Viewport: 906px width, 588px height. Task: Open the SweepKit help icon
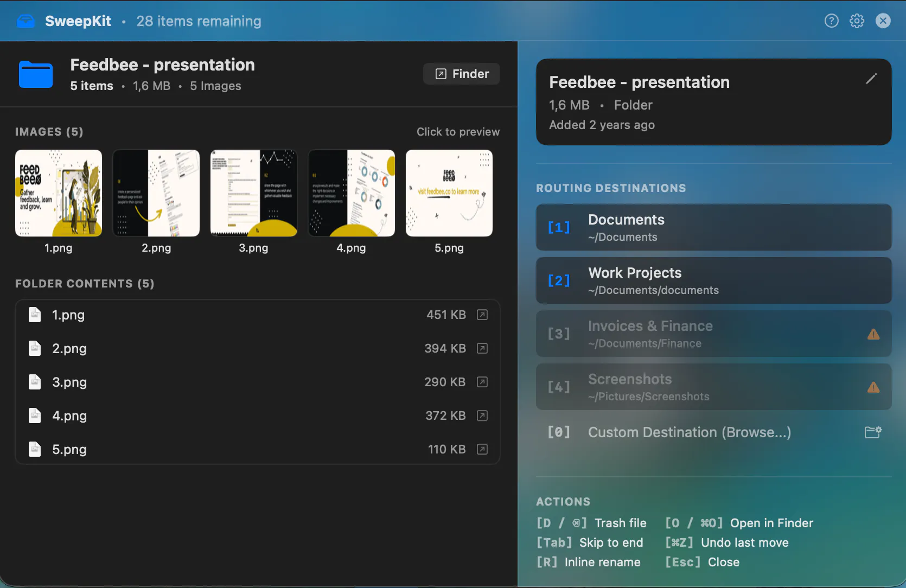coord(831,21)
